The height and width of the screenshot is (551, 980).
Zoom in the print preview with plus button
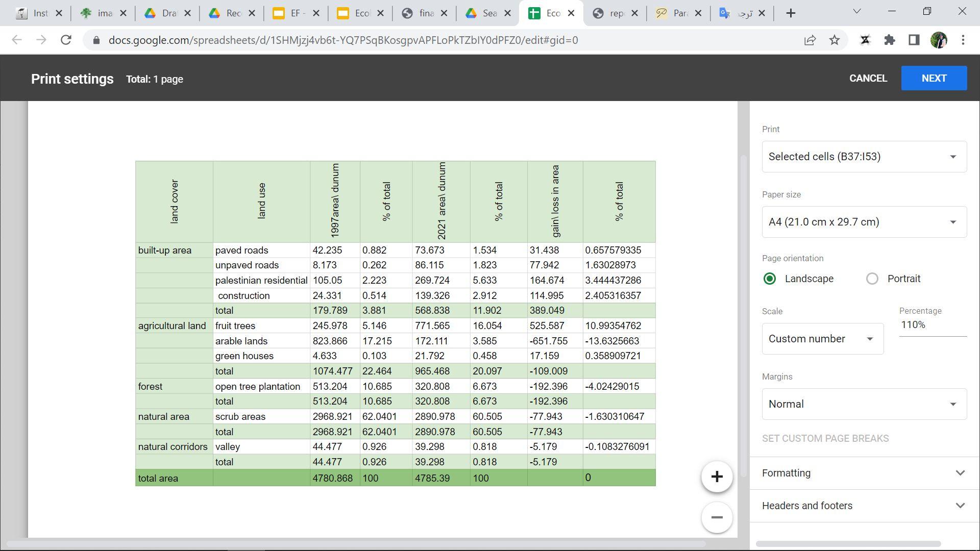[x=717, y=477]
